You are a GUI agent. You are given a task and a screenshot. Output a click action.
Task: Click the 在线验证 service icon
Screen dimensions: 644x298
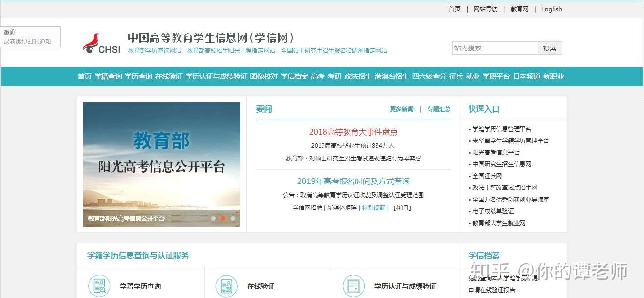[x=226, y=284]
